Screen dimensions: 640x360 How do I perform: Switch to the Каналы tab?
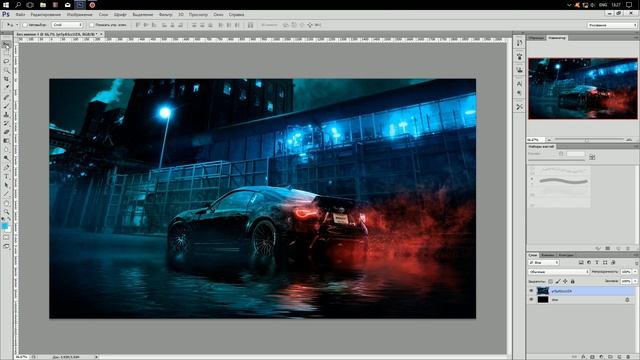click(548, 255)
